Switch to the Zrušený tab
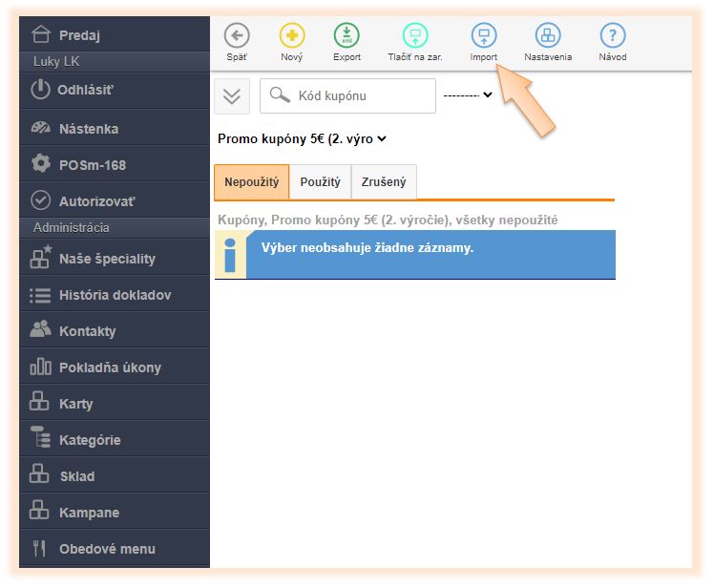Image resolution: width=714 pixels, height=588 pixels. tap(384, 181)
